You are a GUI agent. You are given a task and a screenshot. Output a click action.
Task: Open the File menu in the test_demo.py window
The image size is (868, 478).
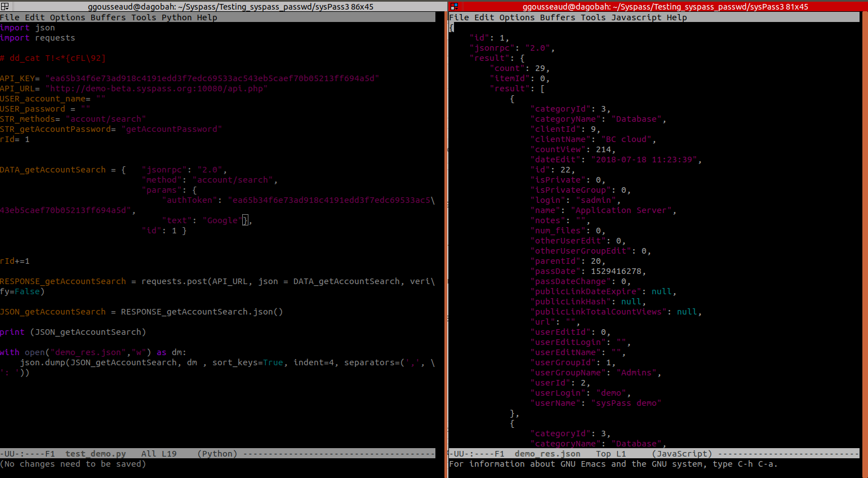pyautogui.click(x=10, y=17)
